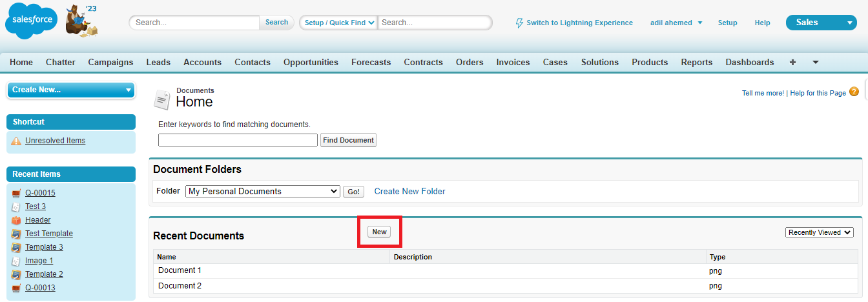This screenshot has width=868, height=302.
Task: Click the Help for this Page link
Action: [818, 93]
